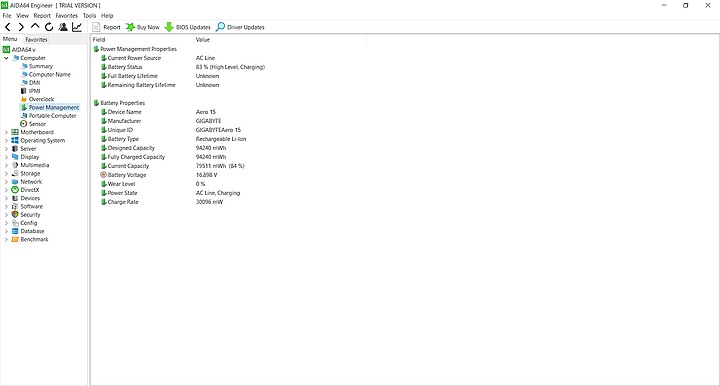Go back with the left arrow icon
This screenshot has width=720, height=386.
8,27
